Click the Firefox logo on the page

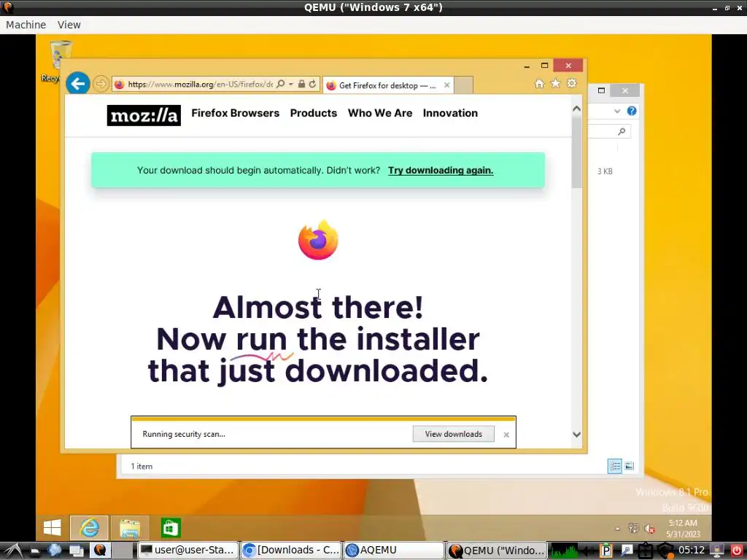(318, 239)
